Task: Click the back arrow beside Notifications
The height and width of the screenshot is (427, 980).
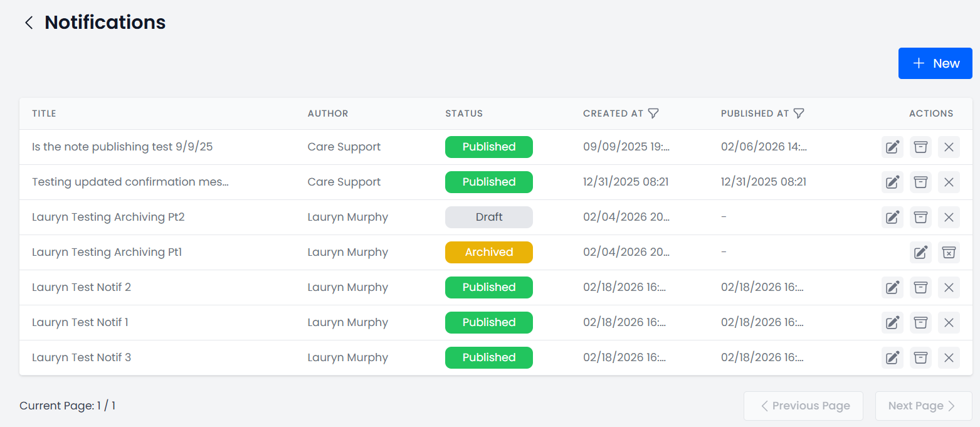Action: [x=28, y=23]
